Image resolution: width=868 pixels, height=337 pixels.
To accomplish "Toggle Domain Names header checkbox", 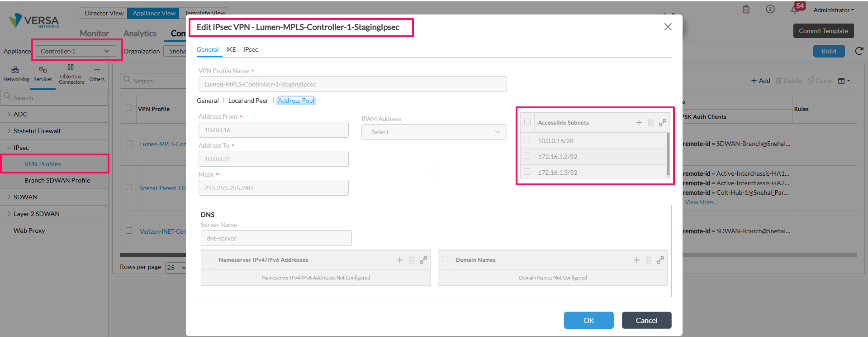I will point(445,260).
